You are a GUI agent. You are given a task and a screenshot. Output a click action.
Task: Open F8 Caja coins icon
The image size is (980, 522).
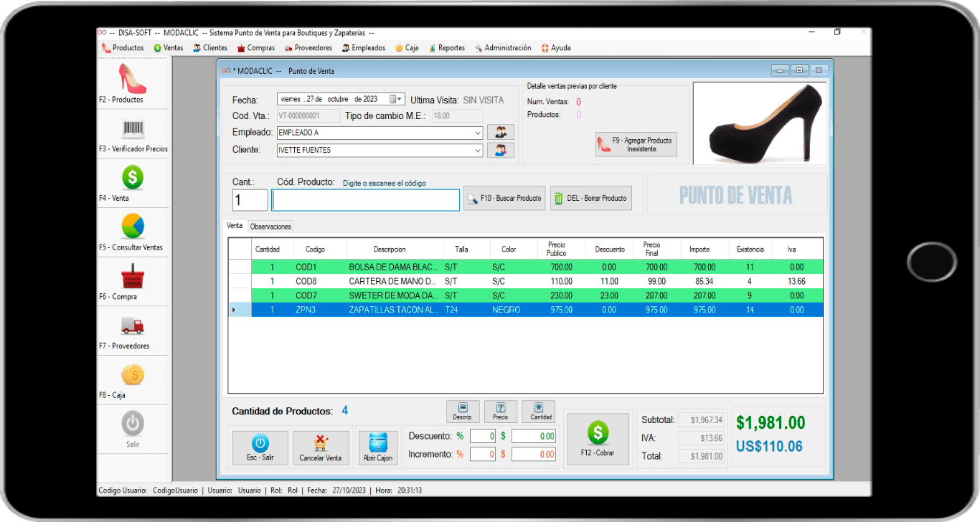click(133, 374)
